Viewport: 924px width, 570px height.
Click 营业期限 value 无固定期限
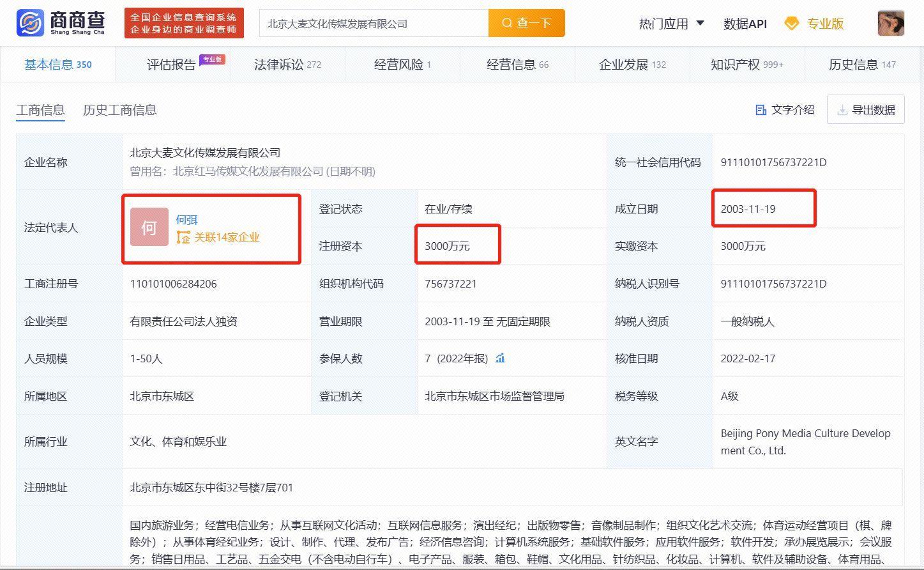pyautogui.click(x=523, y=321)
